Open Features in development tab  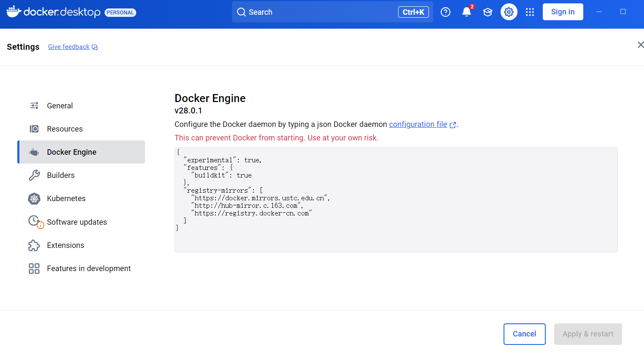[81, 269]
